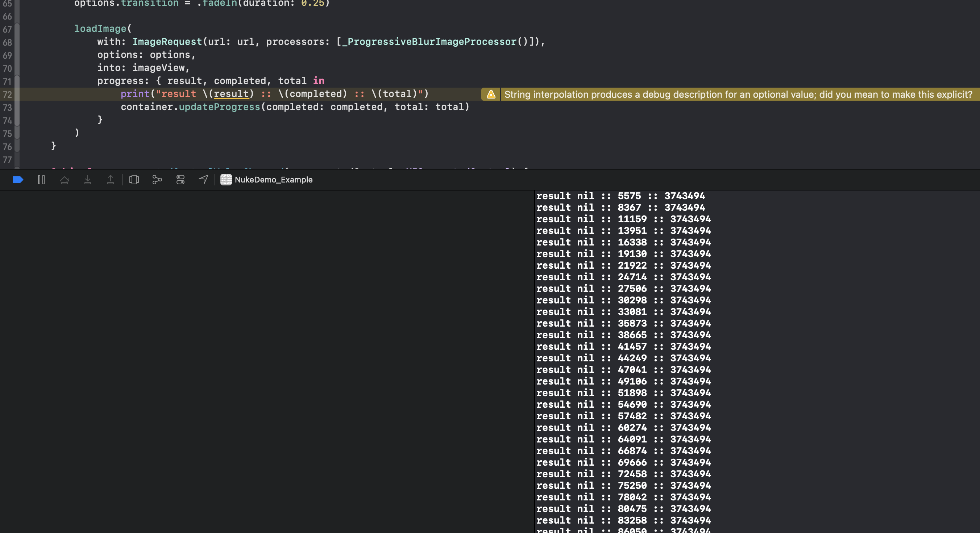The height and width of the screenshot is (533, 980).
Task: Step out of the current function
Action: coord(110,180)
